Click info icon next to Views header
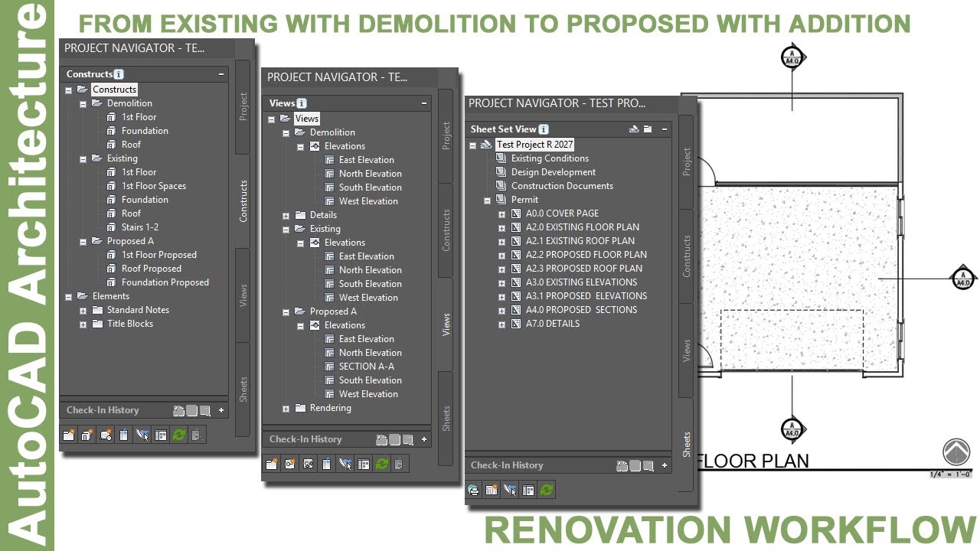Screen dimensions: 980x551 point(302,103)
